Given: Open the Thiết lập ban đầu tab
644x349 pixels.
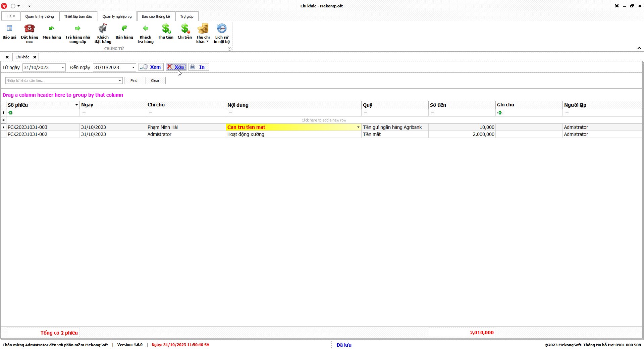Looking at the screenshot, I should click(x=78, y=16).
